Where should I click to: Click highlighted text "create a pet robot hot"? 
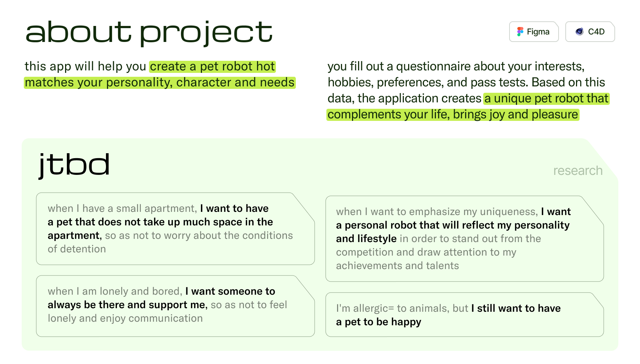212,66
